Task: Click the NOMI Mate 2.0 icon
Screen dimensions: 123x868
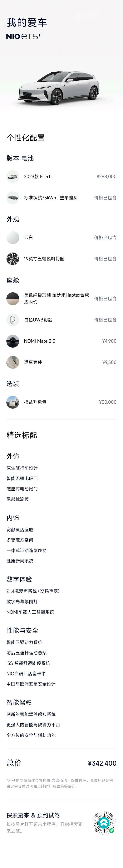Action: [x=13, y=341]
